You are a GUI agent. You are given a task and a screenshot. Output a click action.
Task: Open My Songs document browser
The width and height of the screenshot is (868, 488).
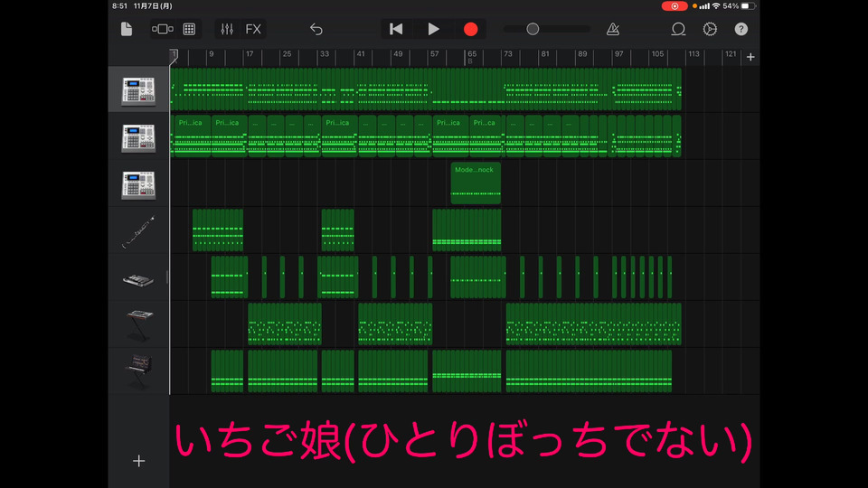(x=127, y=29)
